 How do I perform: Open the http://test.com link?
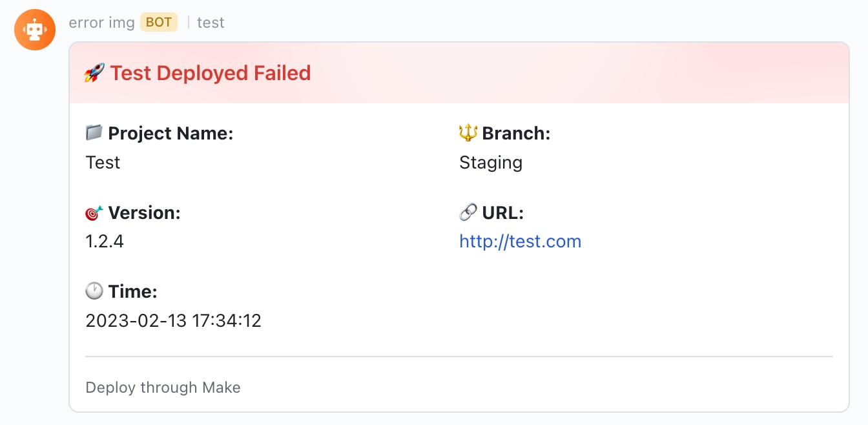pyautogui.click(x=520, y=242)
